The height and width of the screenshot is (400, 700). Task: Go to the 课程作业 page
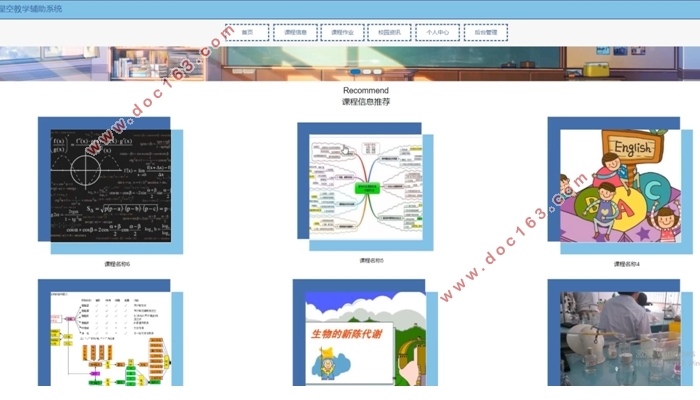point(342,33)
